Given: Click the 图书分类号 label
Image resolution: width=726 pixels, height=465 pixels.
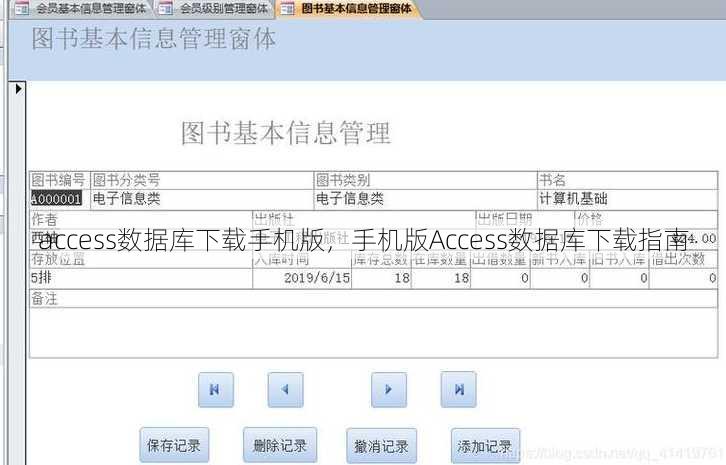Looking at the screenshot, I should (126, 180).
